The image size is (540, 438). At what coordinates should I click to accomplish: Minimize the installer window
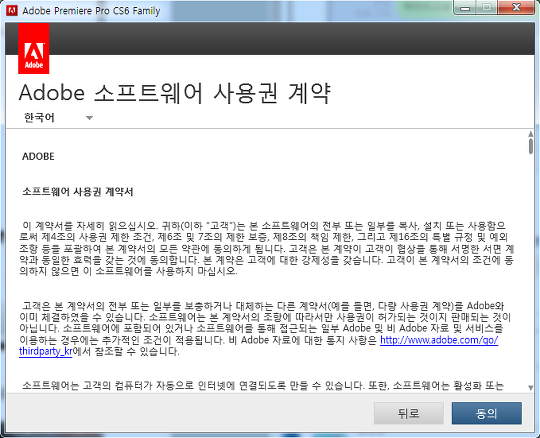(465, 8)
